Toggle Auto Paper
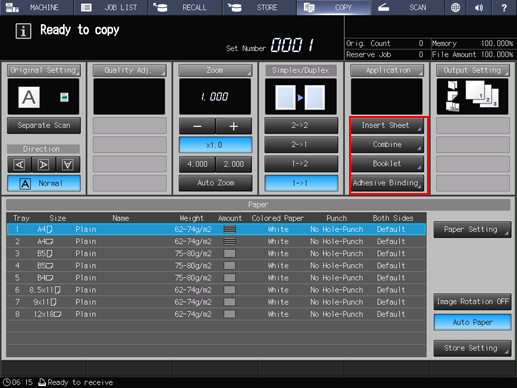The height and width of the screenshot is (388, 517). [472, 322]
